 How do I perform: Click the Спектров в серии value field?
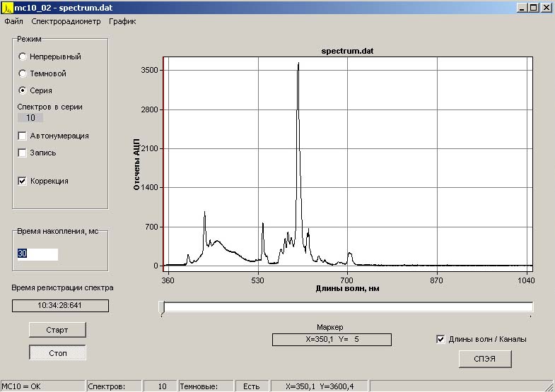tap(30, 118)
